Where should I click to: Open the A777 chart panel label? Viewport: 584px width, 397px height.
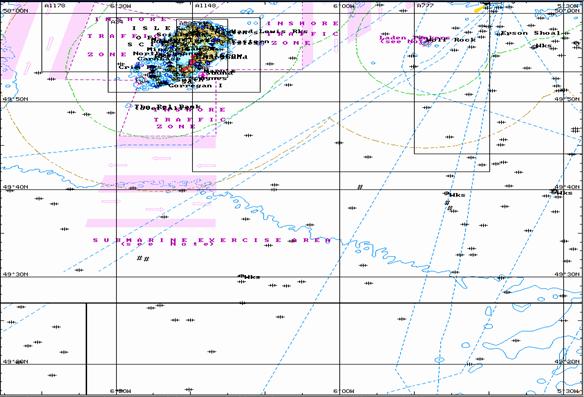425,6
